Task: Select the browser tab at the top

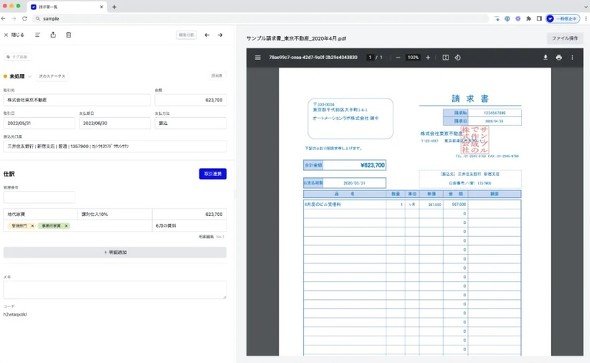Action: coord(67,7)
